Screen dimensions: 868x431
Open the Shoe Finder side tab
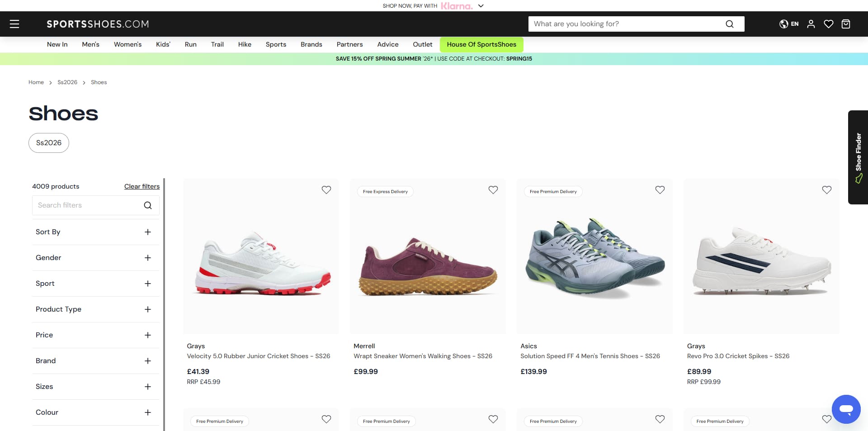[858, 157]
